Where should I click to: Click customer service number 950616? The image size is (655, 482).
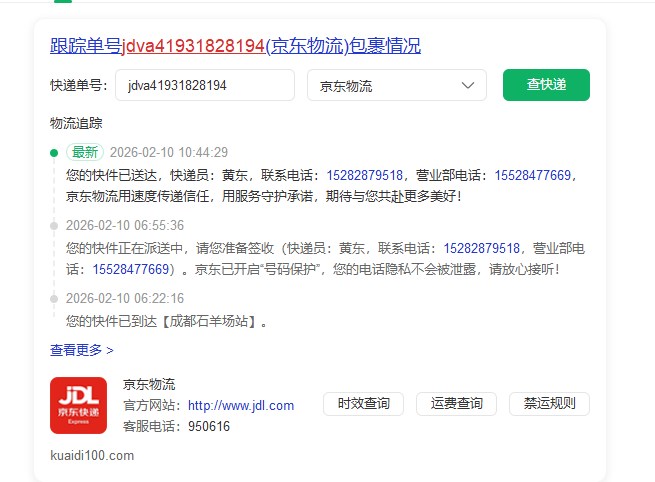(x=209, y=426)
